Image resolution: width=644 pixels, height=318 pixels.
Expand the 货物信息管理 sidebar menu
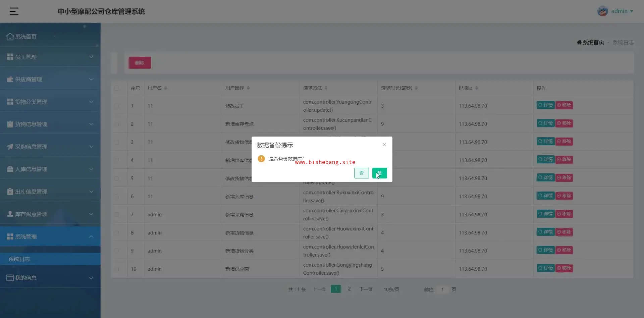tap(50, 124)
